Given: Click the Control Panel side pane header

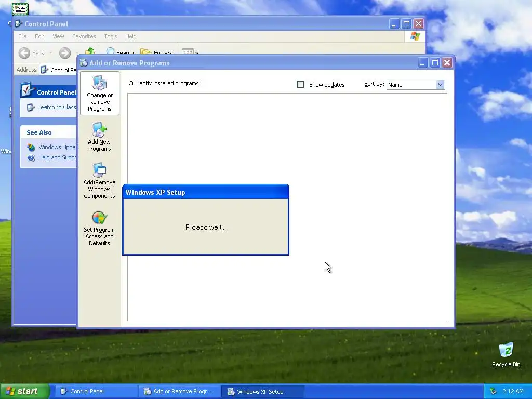Looking at the screenshot, I should 48,92.
